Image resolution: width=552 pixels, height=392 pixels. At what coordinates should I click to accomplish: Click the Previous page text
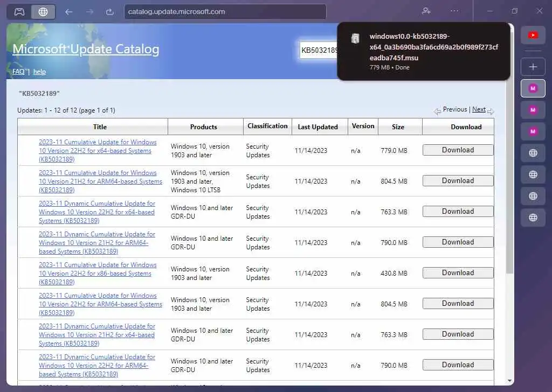click(455, 109)
